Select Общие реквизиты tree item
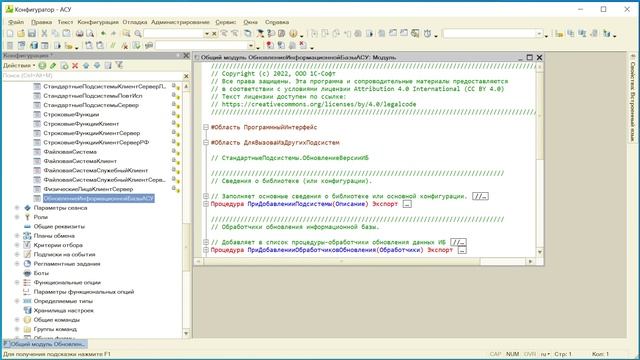This screenshot has width=640, height=360. 59,227
